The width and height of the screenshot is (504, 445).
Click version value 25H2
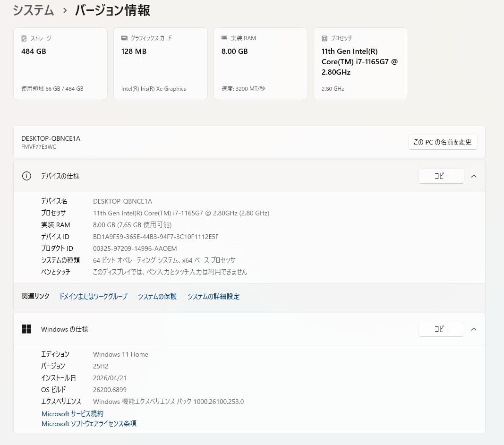[x=101, y=366]
